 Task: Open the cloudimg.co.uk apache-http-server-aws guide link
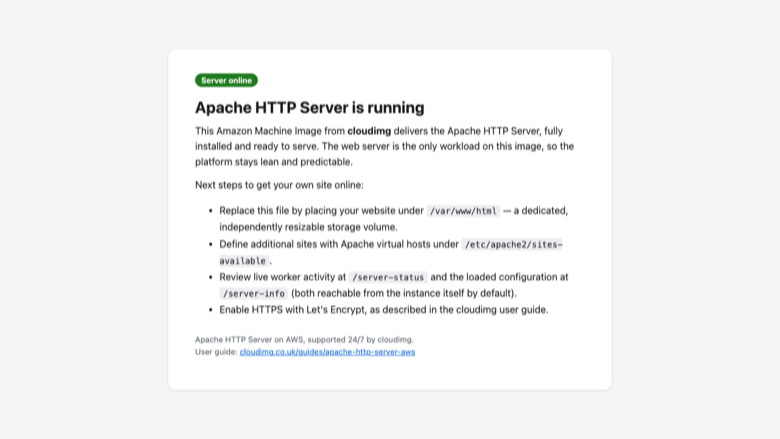(x=327, y=351)
